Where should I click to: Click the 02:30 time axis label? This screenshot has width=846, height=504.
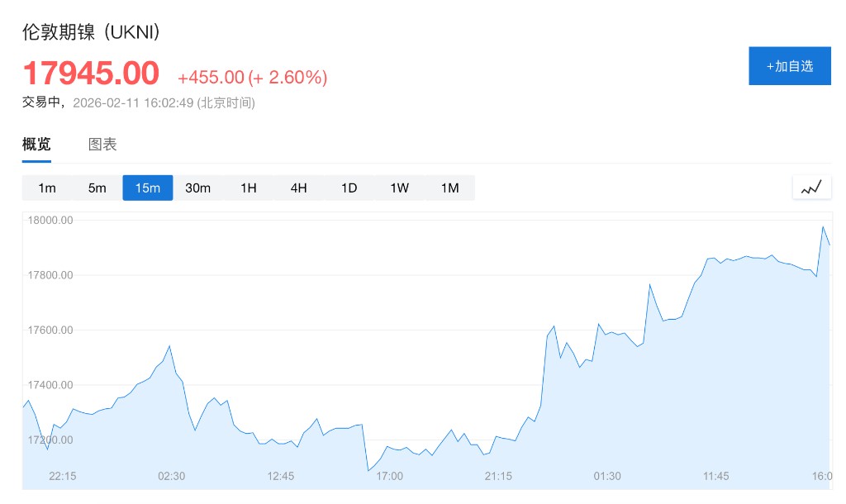point(172,476)
